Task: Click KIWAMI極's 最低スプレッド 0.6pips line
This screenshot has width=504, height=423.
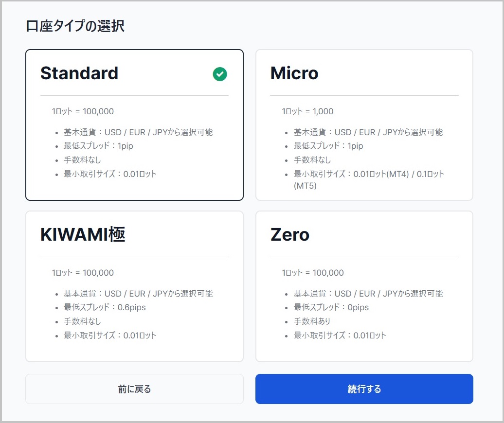Action: pos(105,307)
